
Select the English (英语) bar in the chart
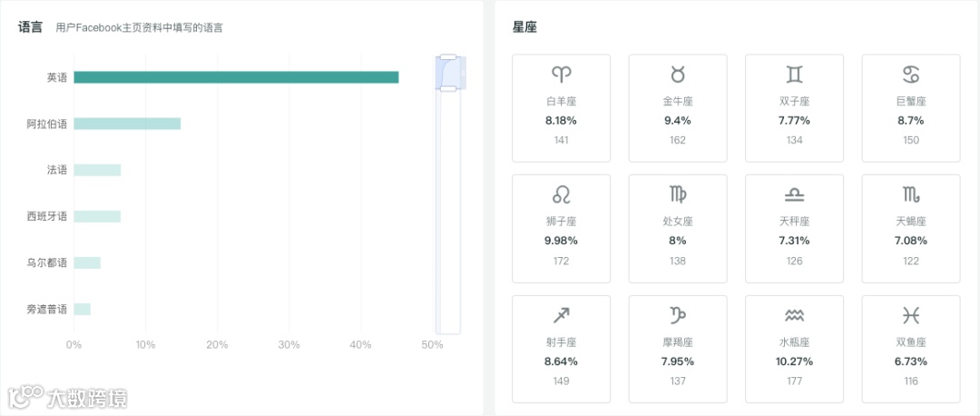click(x=236, y=77)
